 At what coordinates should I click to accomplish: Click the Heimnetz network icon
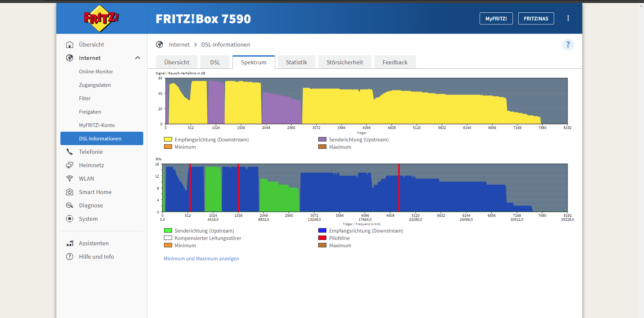[x=70, y=165]
